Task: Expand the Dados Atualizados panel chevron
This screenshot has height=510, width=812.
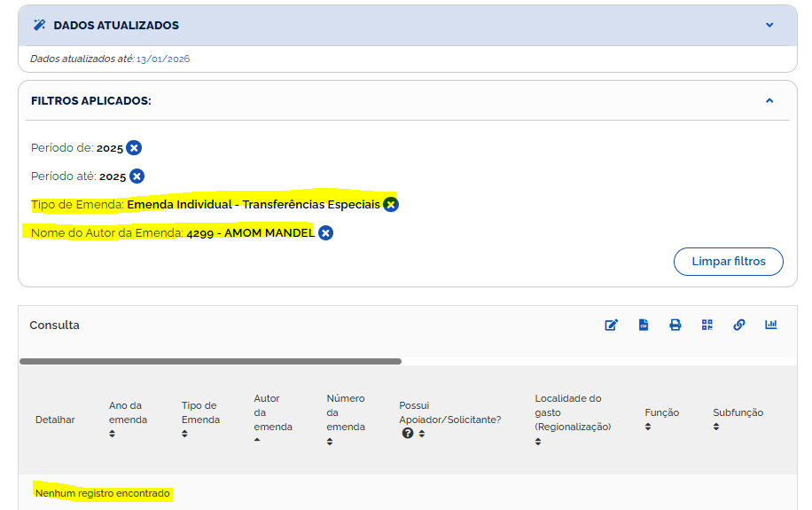Action: (769, 25)
